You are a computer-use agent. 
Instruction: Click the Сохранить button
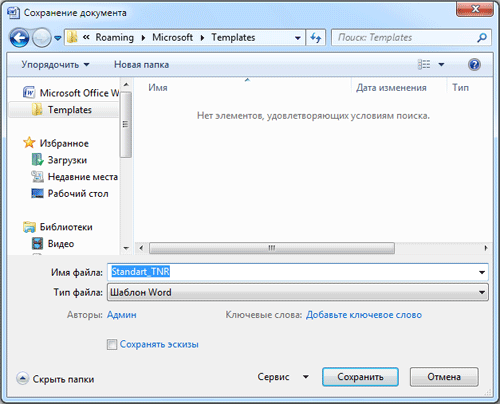(360, 377)
